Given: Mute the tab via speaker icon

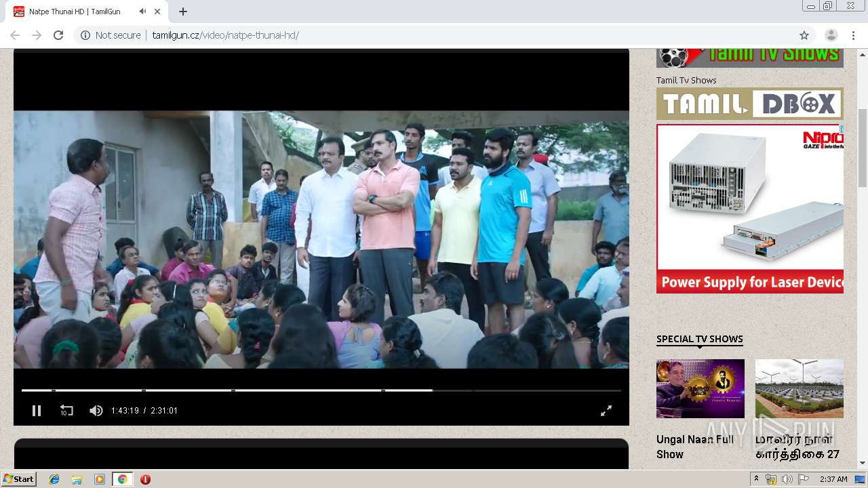Looking at the screenshot, I should pos(142,12).
